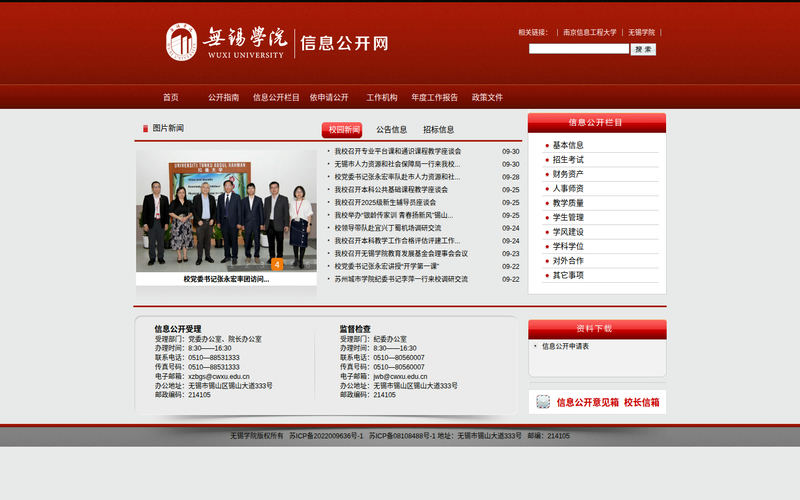Open the 校长信箱 link

pyautogui.click(x=641, y=403)
